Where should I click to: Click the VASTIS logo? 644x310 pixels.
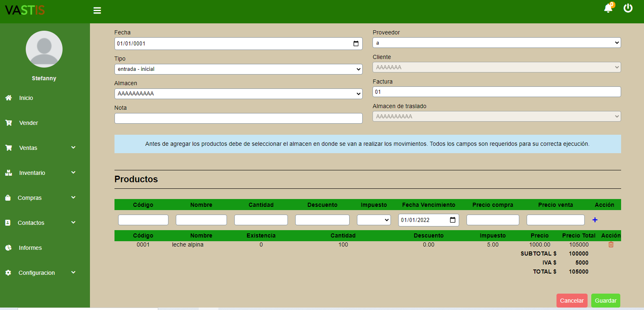[25, 10]
